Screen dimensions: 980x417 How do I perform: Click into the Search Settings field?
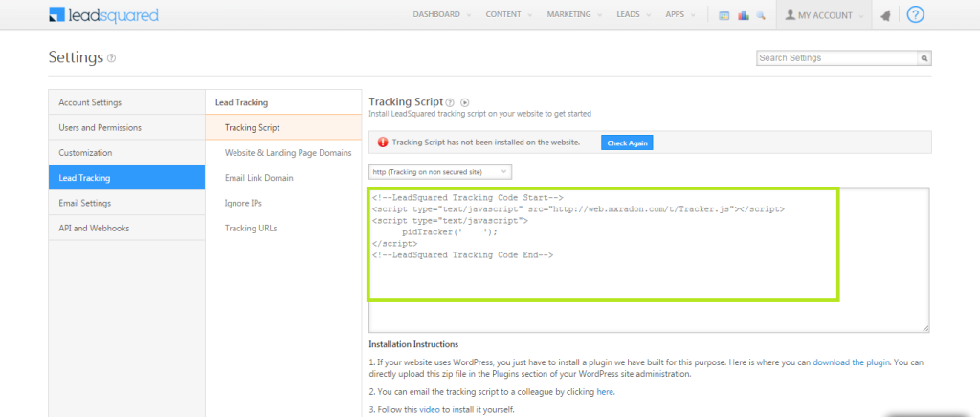point(836,58)
